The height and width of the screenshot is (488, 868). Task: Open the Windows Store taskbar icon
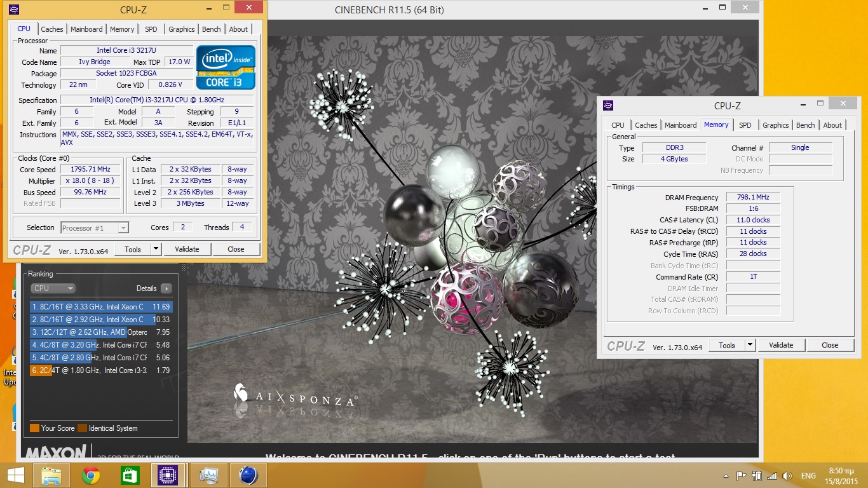click(x=130, y=475)
